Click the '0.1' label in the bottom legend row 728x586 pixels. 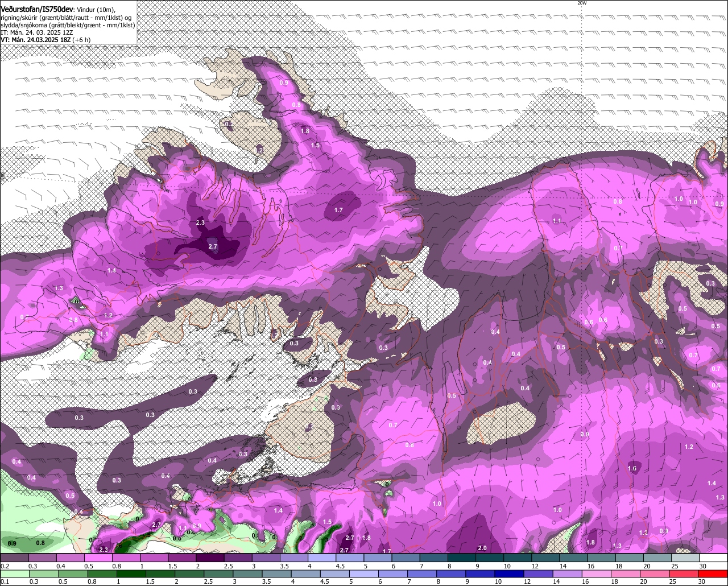(5, 581)
